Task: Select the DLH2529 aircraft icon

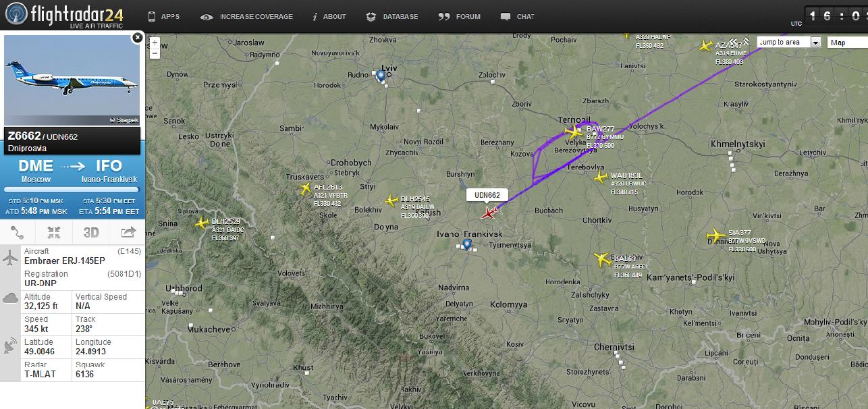Action: tap(201, 223)
